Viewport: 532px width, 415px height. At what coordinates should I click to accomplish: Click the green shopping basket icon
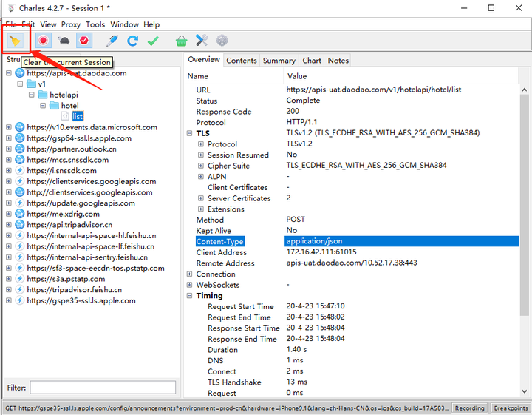coord(182,41)
